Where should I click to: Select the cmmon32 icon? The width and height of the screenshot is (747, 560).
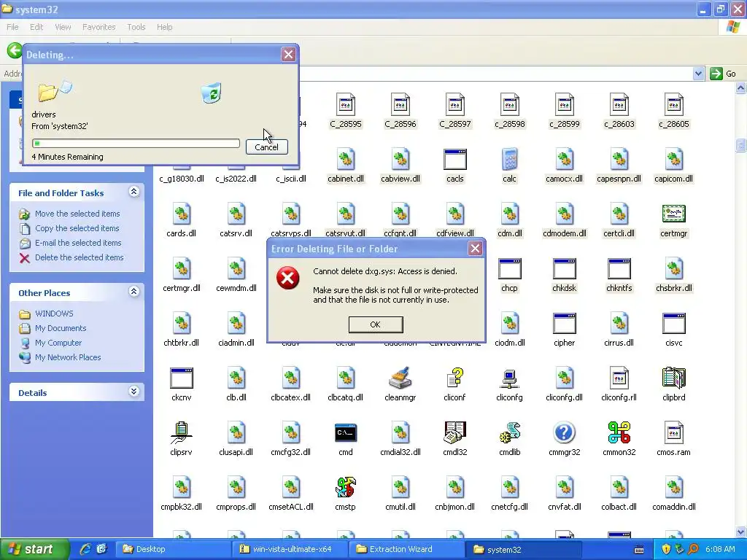[x=619, y=433]
